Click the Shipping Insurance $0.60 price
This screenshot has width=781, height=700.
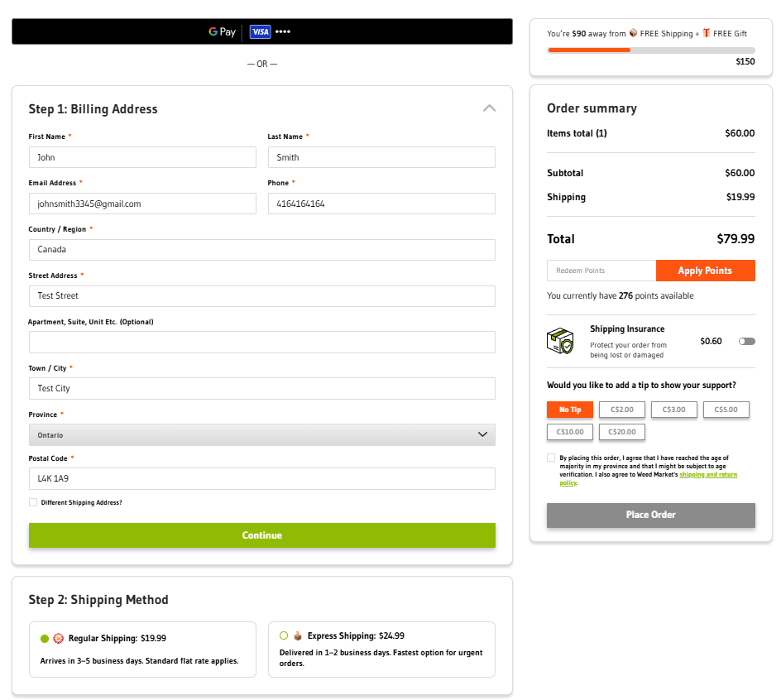click(x=711, y=341)
